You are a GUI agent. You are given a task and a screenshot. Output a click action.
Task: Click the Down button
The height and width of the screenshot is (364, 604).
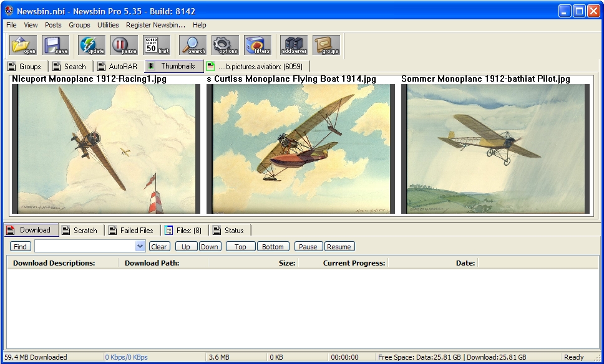click(x=210, y=247)
